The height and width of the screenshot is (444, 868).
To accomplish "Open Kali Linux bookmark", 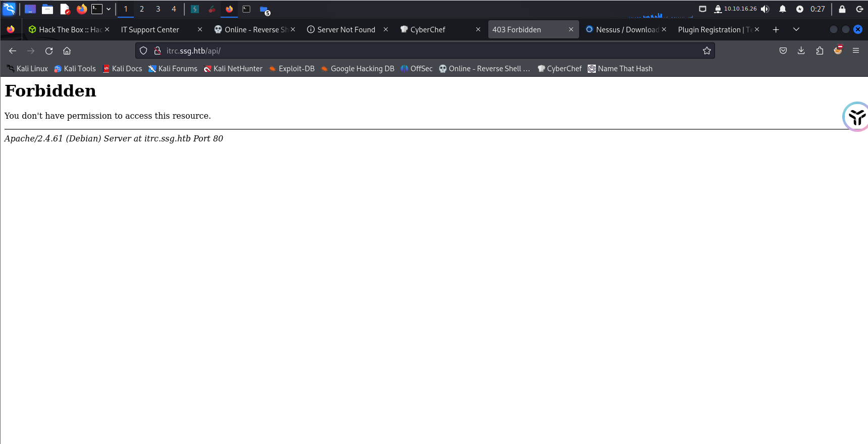I will (27, 69).
